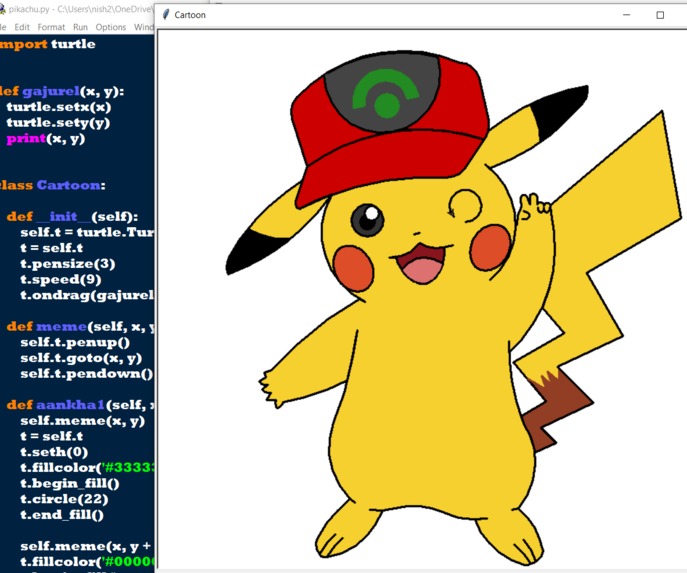Click the 'def __init__(self):' line
The height and width of the screenshot is (573, 687).
pos(72,217)
